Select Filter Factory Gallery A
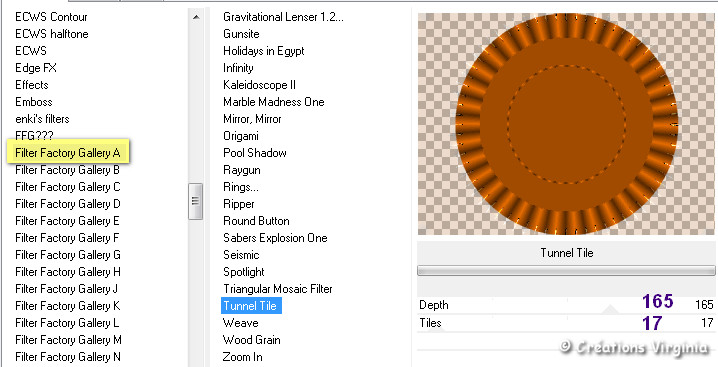The image size is (718, 367). coord(68,153)
